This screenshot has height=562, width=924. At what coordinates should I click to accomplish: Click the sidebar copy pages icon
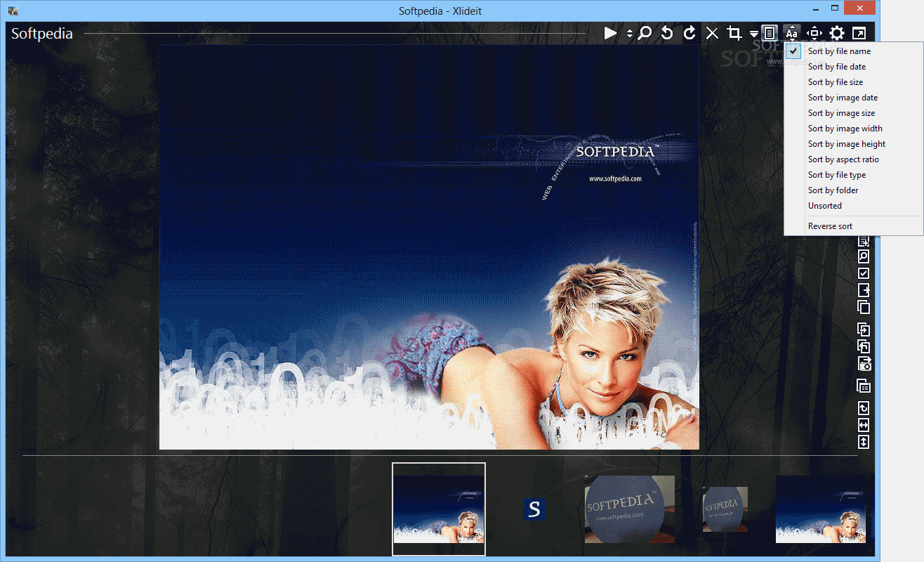click(x=864, y=307)
